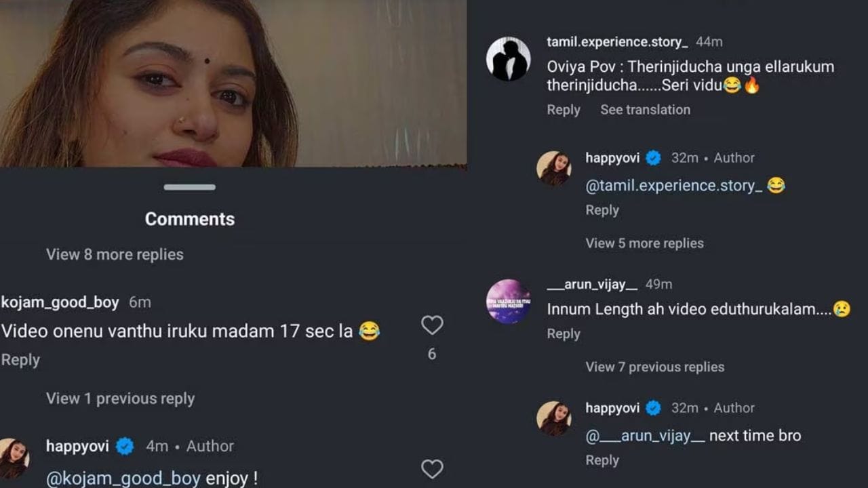Tap verified badge on happyovi's next time bro reply
868x488 pixels.
653,408
